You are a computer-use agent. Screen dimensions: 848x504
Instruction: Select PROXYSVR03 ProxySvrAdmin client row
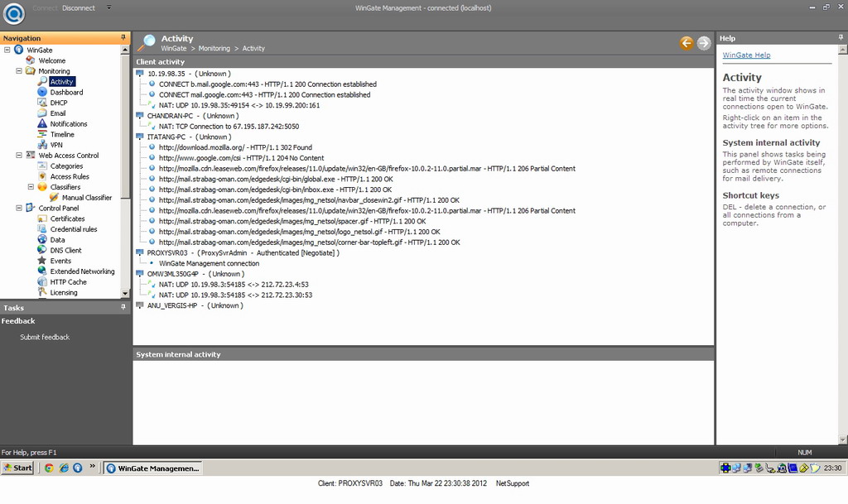tap(243, 252)
